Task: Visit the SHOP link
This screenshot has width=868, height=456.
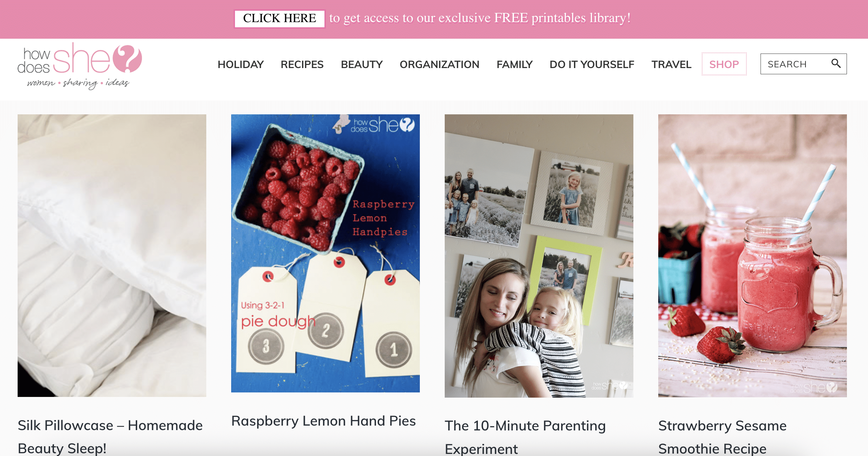Action: 724,64
